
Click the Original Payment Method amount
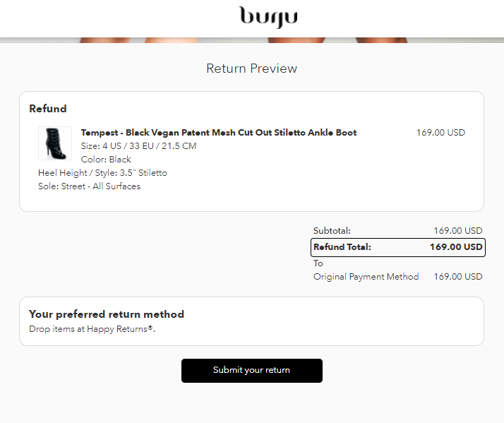[458, 277]
